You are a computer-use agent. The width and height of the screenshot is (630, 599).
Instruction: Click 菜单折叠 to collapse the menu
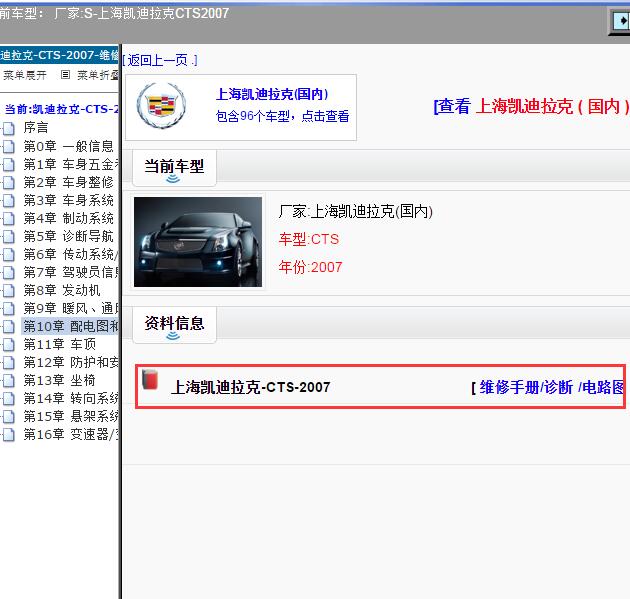point(98,75)
